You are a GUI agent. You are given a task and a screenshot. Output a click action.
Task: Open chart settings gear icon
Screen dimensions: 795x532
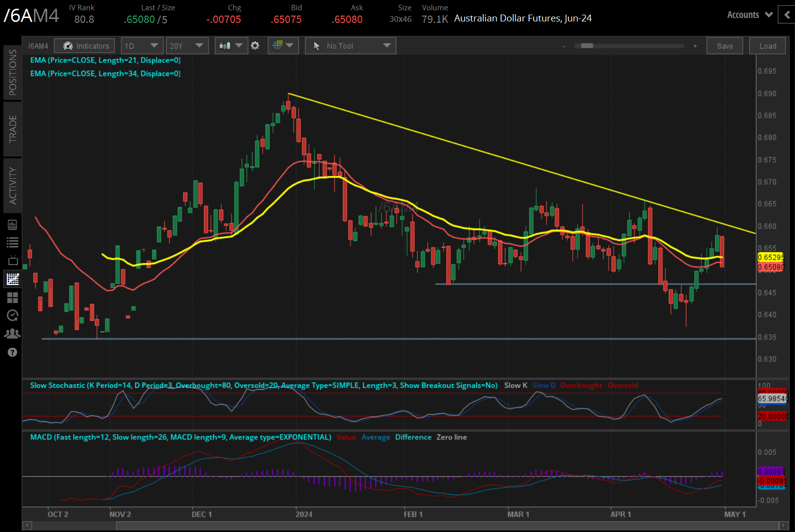[255, 46]
